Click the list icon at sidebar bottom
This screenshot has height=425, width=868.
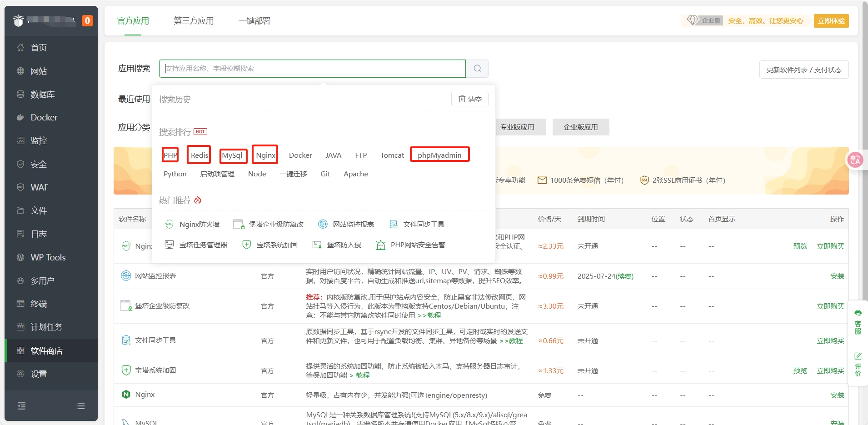[x=80, y=406]
